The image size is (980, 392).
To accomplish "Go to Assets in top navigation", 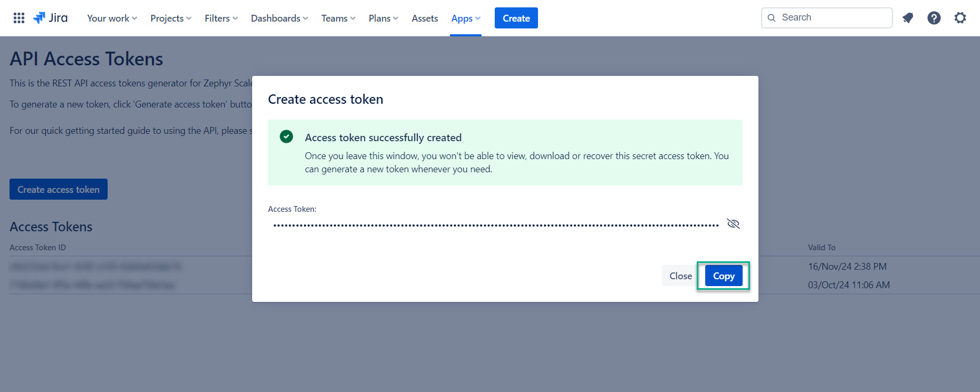I will [425, 18].
